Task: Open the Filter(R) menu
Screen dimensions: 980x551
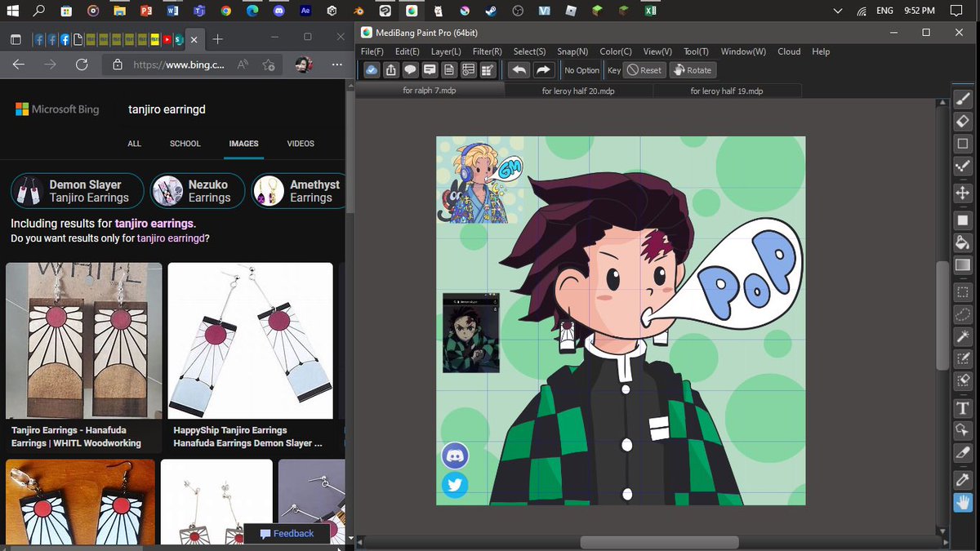Action: pos(488,51)
